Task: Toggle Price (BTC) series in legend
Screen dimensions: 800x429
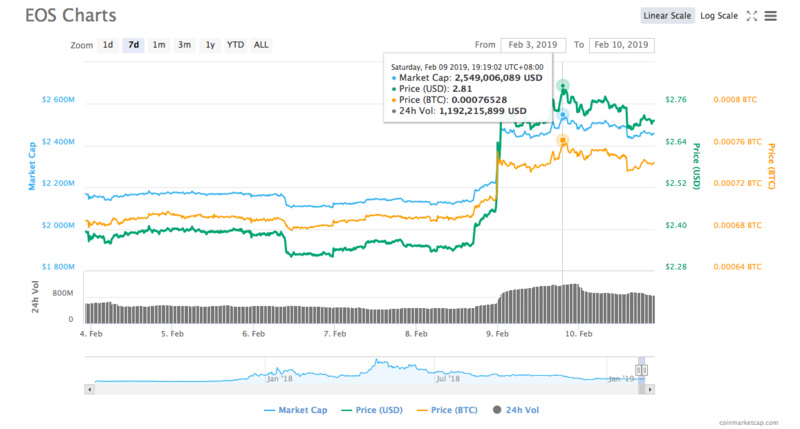Action: (x=447, y=410)
